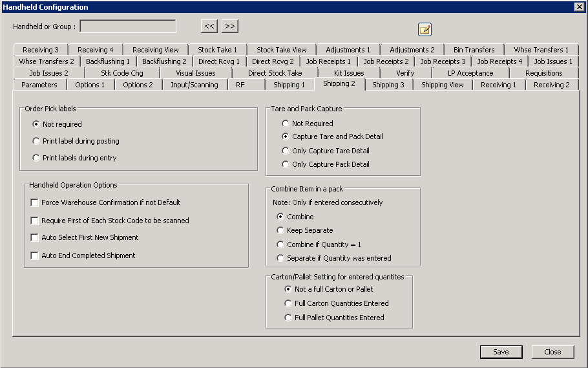Choose Keep Separate pack option
This screenshot has height=368, width=588.
pyautogui.click(x=280, y=230)
